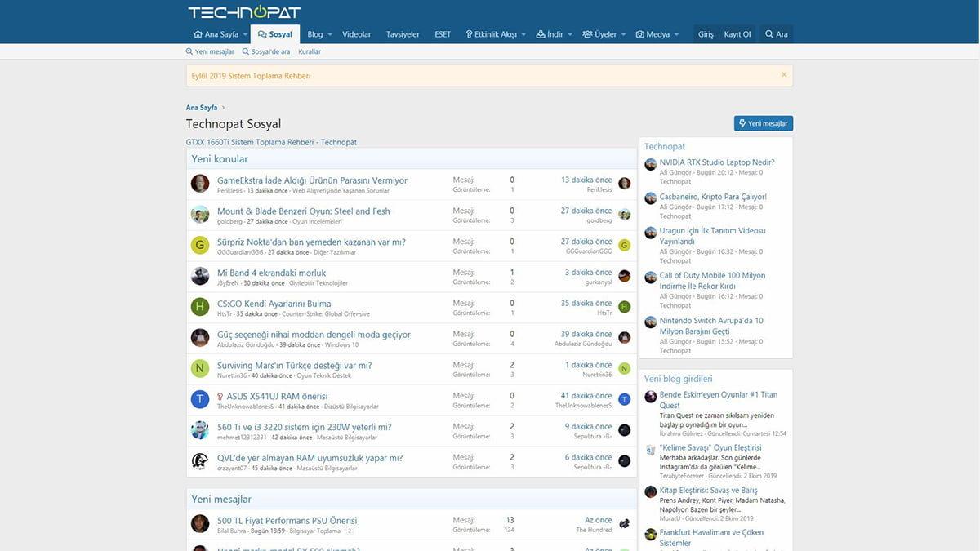The height and width of the screenshot is (551, 980).
Task: Click the Kurallar link
Action: (309, 51)
